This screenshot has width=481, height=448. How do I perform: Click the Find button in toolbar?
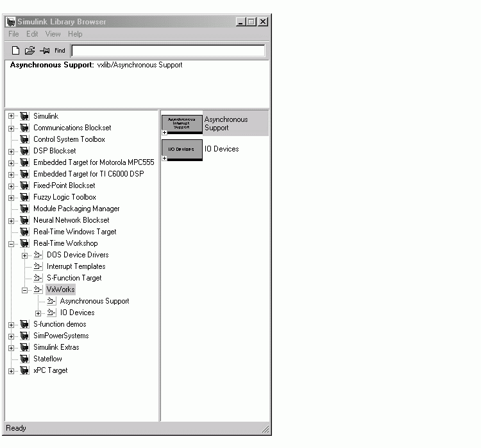click(60, 50)
